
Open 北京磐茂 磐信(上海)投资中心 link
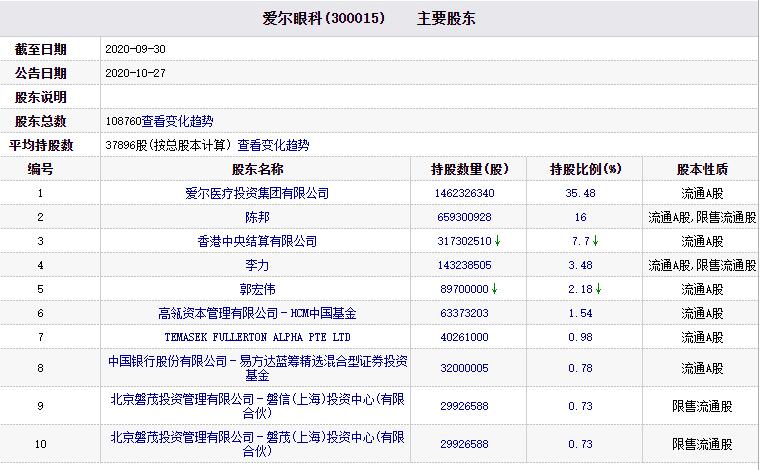257,406
